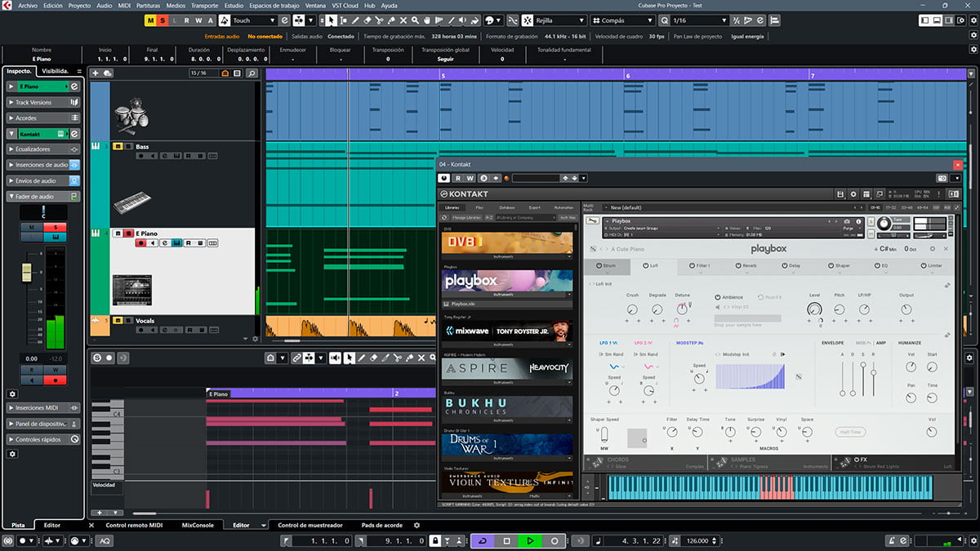Click the Record transport button

pyautogui.click(x=554, y=540)
